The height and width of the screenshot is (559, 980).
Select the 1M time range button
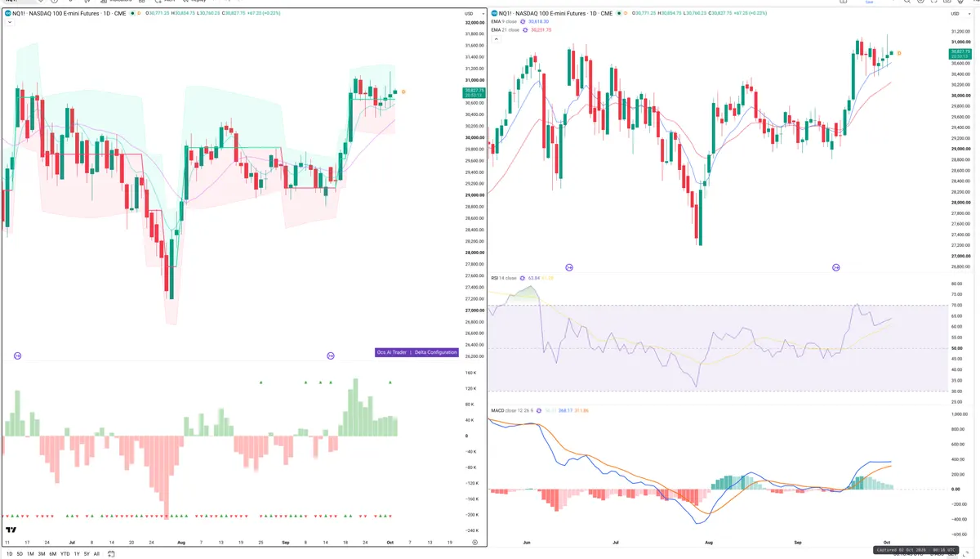(x=30, y=554)
